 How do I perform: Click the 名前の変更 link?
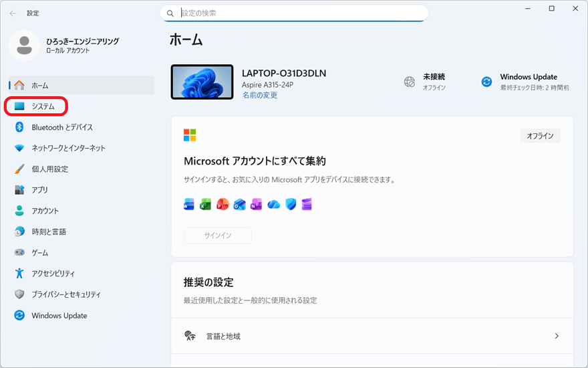(x=259, y=95)
